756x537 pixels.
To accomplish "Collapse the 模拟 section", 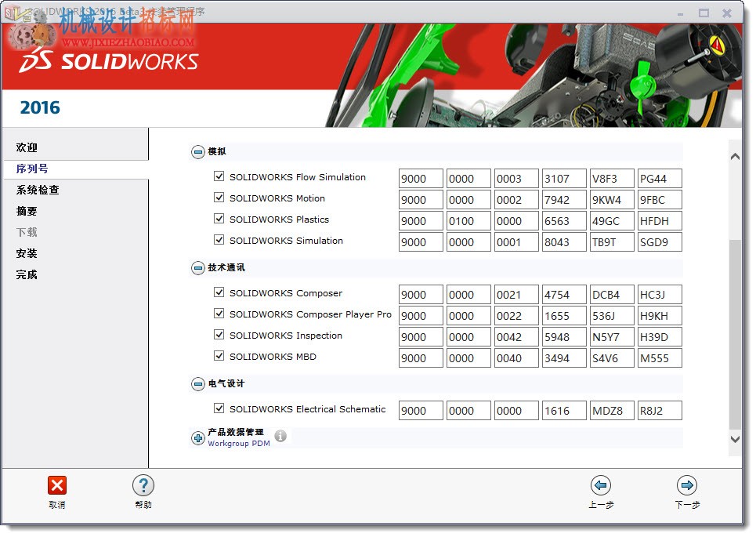I will [x=197, y=152].
